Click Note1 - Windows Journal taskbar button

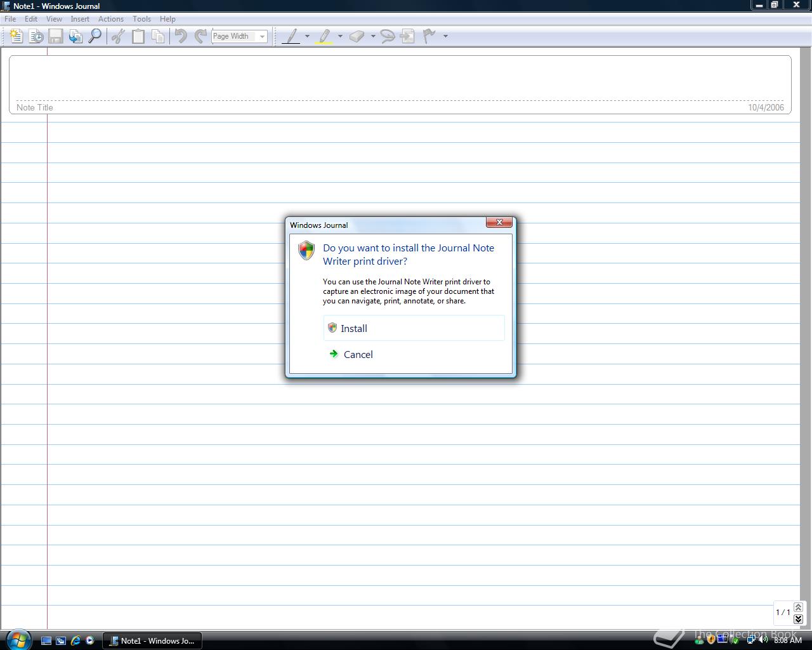tap(152, 640)
